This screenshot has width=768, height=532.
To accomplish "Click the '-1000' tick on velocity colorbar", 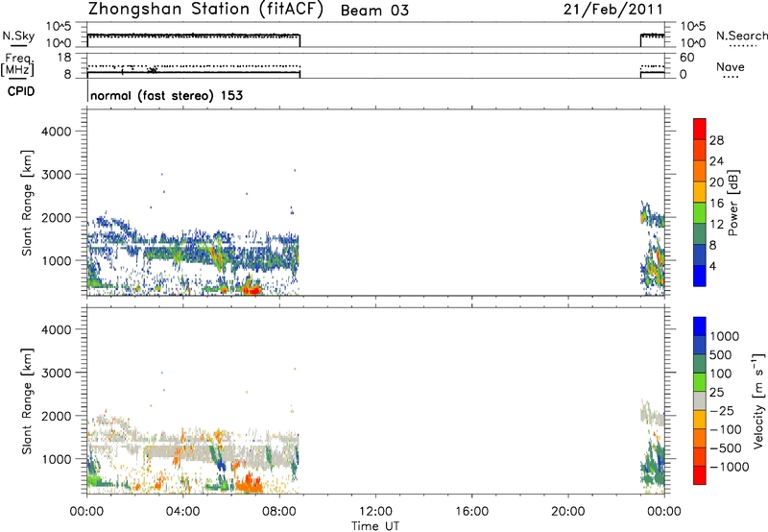I will click(730, 467).
